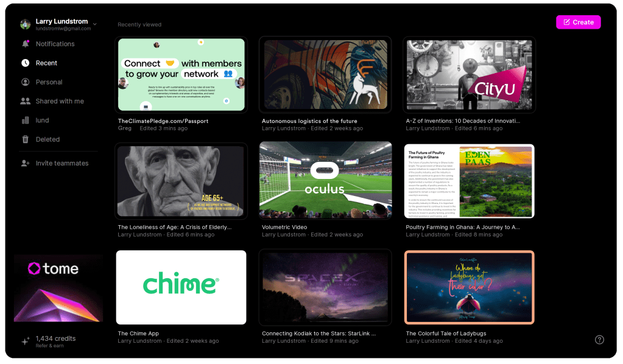Open TheClimatePledge.com/Passport tome thumbnail
623x364 pixels.
pos(181,75)
